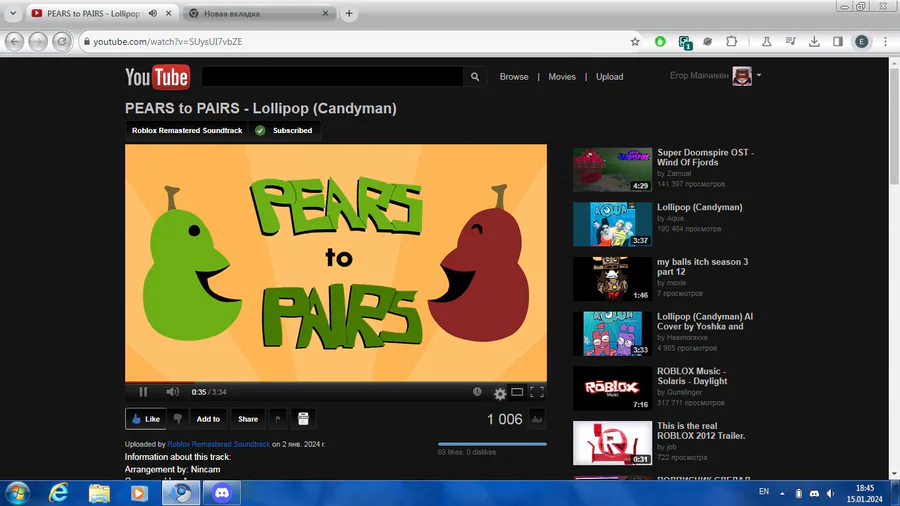Open the tab search dropdown arrow
The image size is (900, 506).
pyautogui.click(x=13, y=13)
